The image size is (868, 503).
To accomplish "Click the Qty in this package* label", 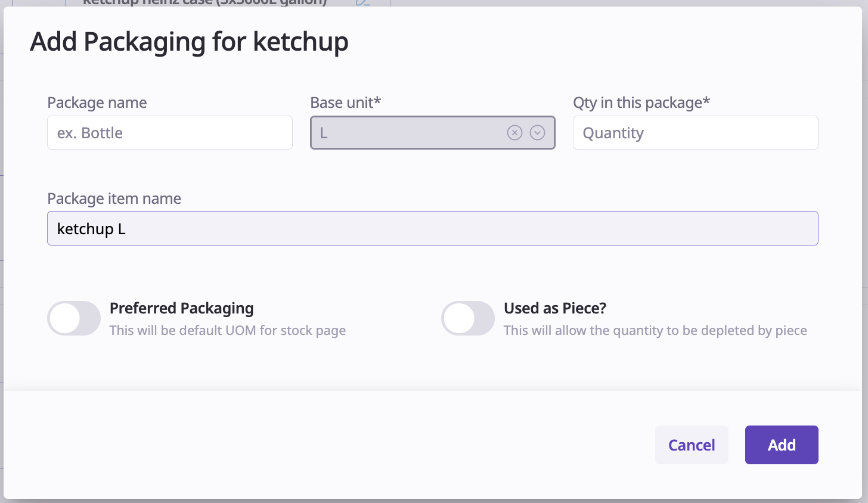I will [641, 103].
